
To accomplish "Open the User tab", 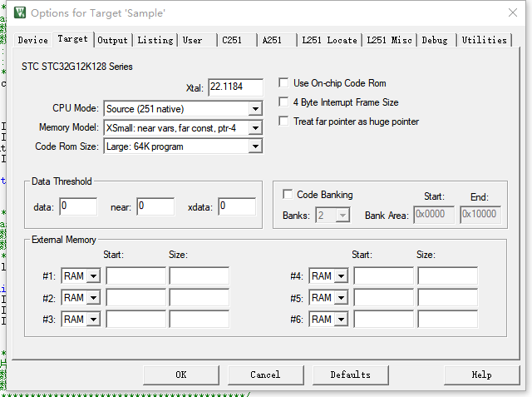I will point(197,40).
